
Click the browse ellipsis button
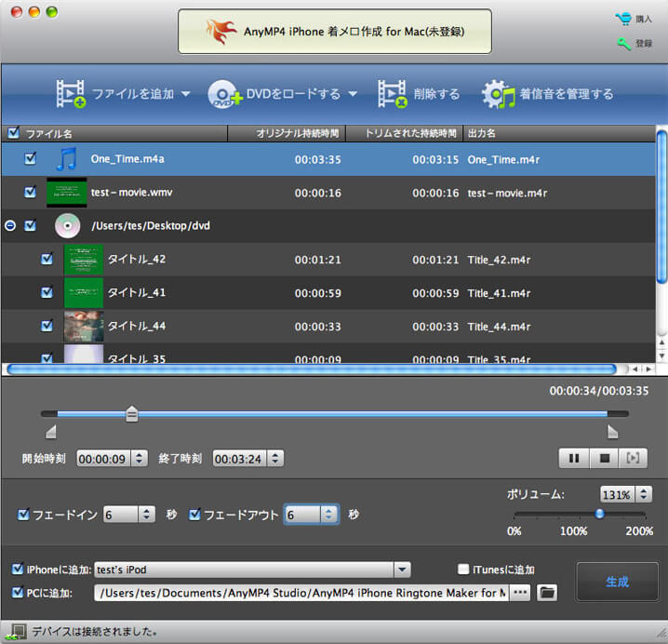[520, 593]
